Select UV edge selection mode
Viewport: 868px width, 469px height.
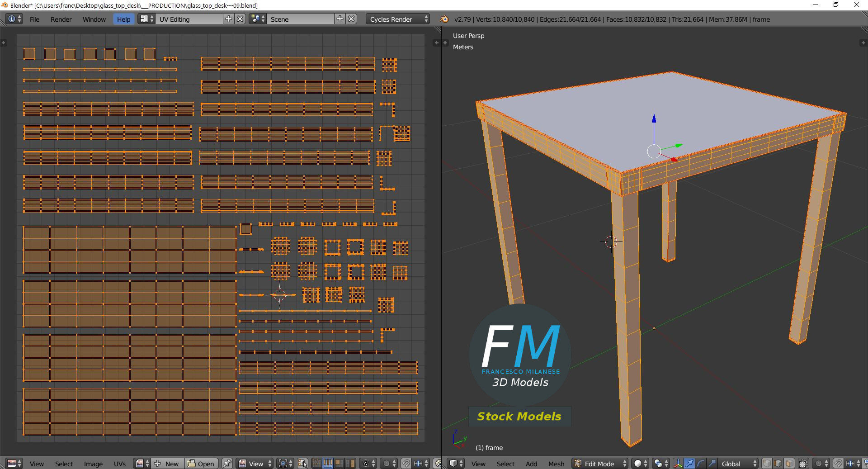(328, 464)
